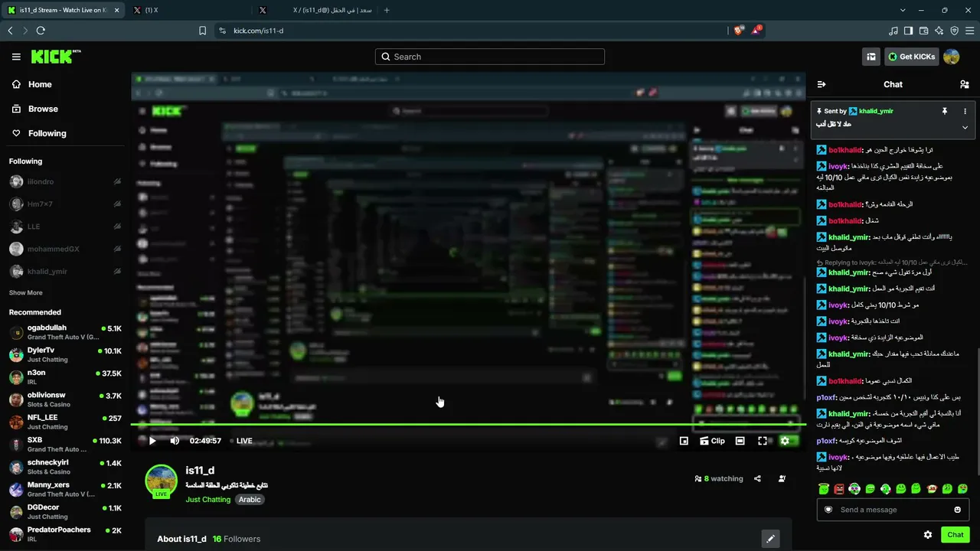Collapse the chat panel with arrow icon
This screenshot has height=551, width=980.
pyautogui.click(x=822, y=84)
